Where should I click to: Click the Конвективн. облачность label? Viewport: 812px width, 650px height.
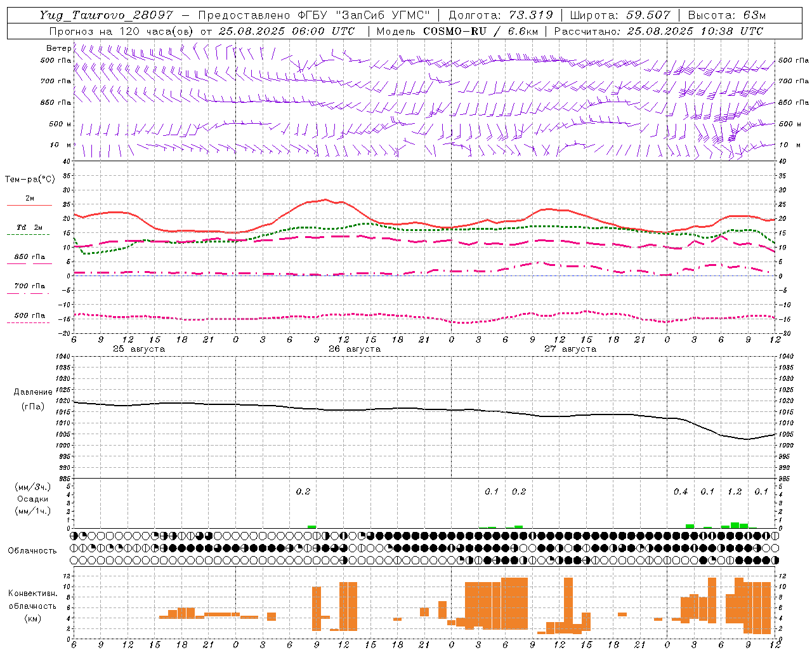coord(32,599)
